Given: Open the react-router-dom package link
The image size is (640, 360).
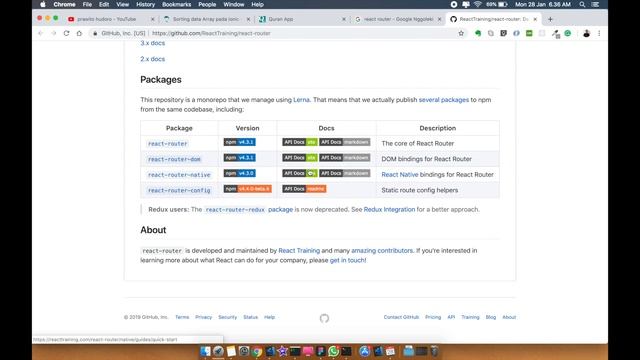Looking at the screenshot, I should [174, 159].
